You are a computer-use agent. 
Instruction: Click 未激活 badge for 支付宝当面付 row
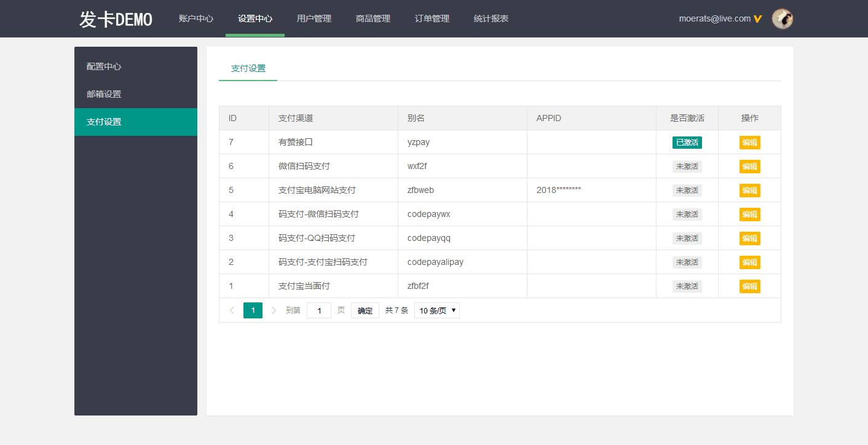coord(687,286)
